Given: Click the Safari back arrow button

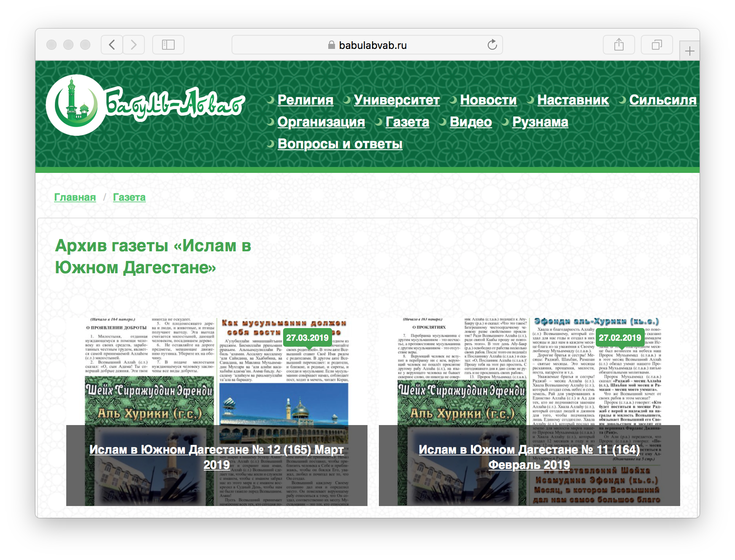Looking at the screenshot, I should [112, 45].
